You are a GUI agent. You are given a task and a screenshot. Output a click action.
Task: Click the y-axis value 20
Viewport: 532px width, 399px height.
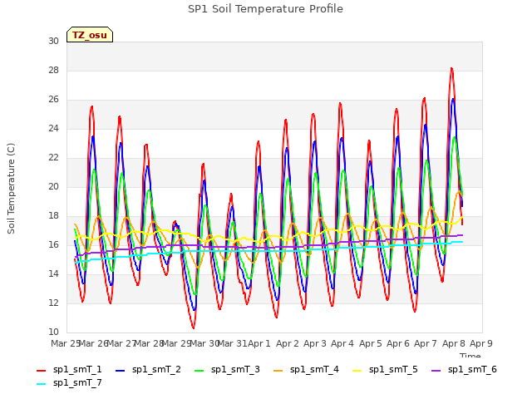[53, 186]
